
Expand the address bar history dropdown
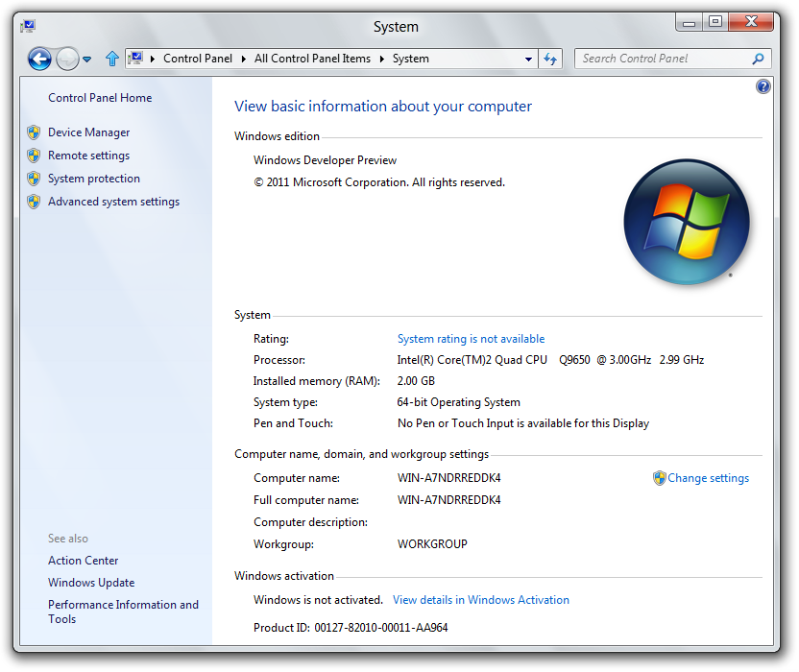pos(528,59)
